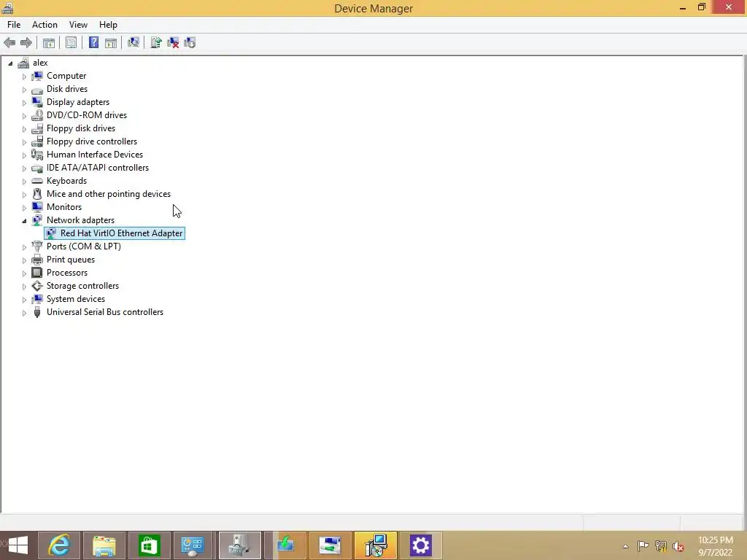Click the Back arrow toolbar icon

click(9, 43)
